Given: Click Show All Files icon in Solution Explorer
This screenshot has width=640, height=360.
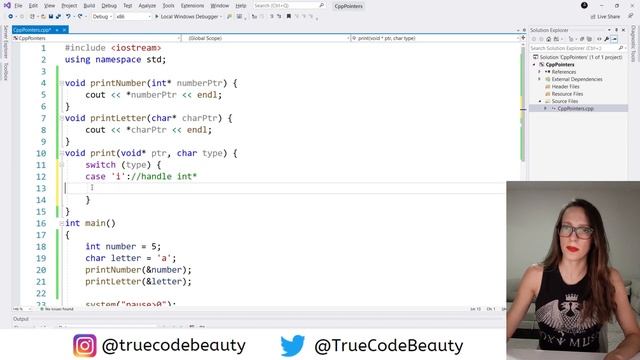Looking at the screenshot, I should pyautogui.click(x=589, y=39).
